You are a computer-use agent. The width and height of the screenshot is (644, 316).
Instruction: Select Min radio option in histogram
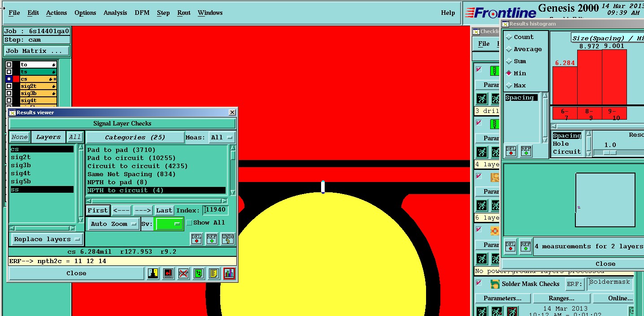509,73
